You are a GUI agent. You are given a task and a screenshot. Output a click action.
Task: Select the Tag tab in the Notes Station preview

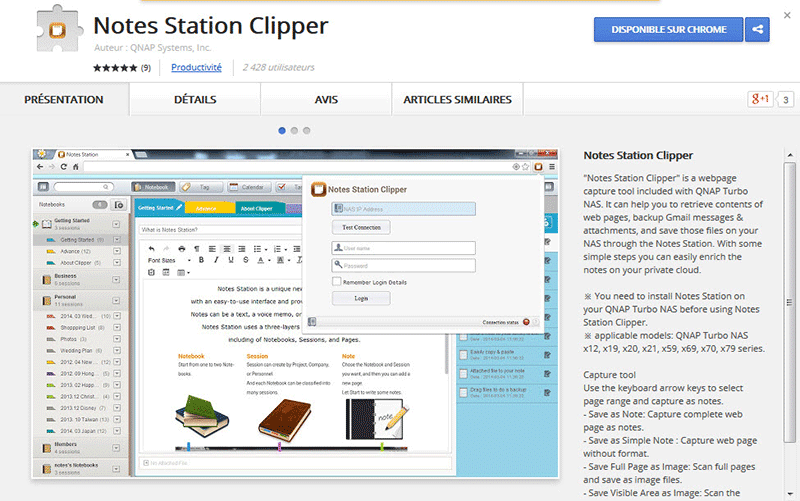point(200,187)
